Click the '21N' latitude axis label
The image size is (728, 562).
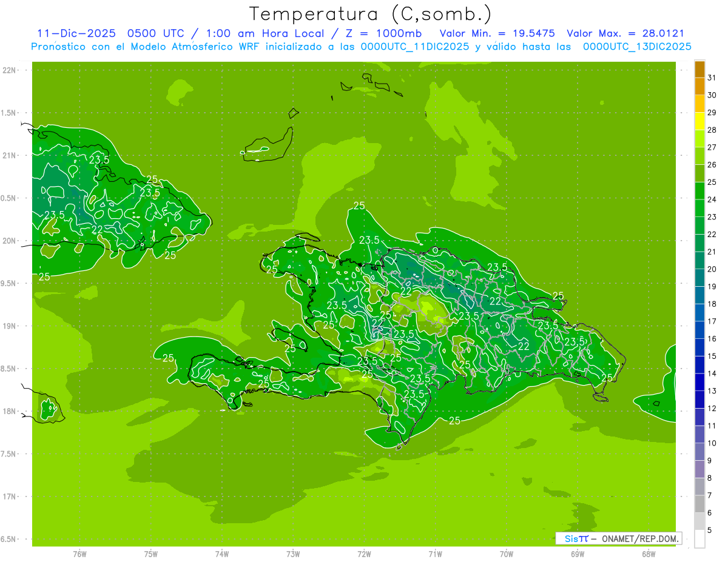(x=9, y=155)
